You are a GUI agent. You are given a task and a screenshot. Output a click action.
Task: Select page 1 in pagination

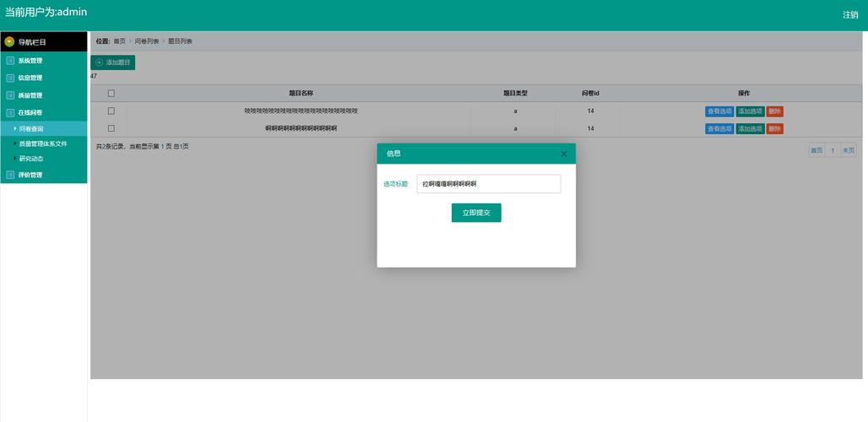(833, 150)
